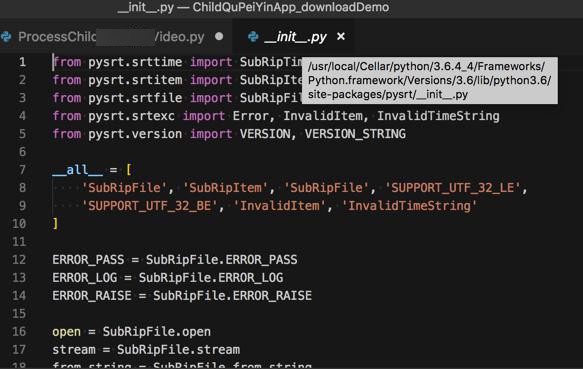Screen dimensions: 583x369
Task: Click the Python icon on the __init__.py tab
Action: point(253,37)
